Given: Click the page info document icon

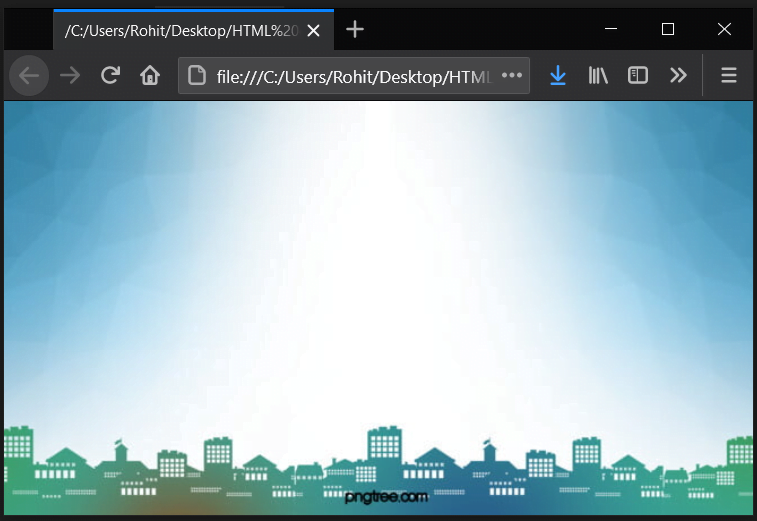Looking at the screenshot, I should tap(196, 76).
